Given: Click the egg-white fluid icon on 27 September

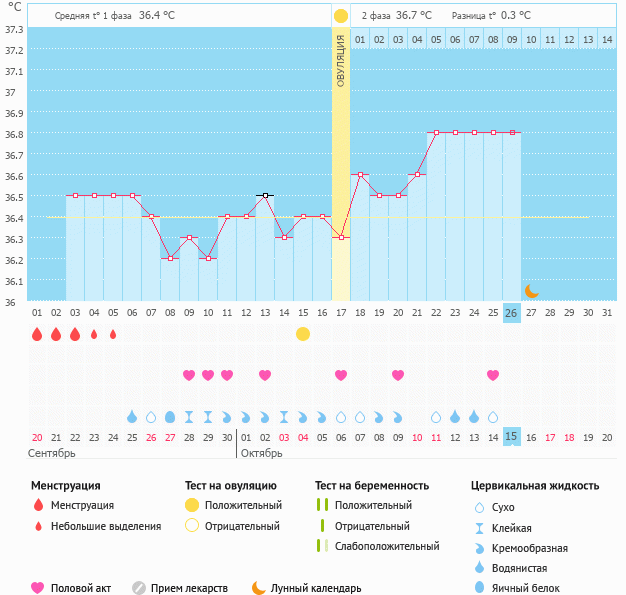Looking at the screenshot, I should (x=170, y=417).
